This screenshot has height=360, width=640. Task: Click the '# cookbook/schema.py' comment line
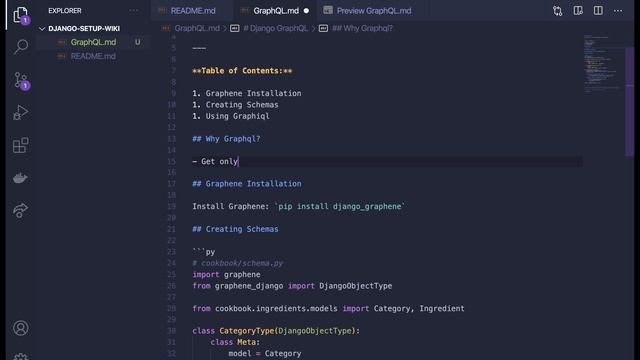[x=238, y=263]
